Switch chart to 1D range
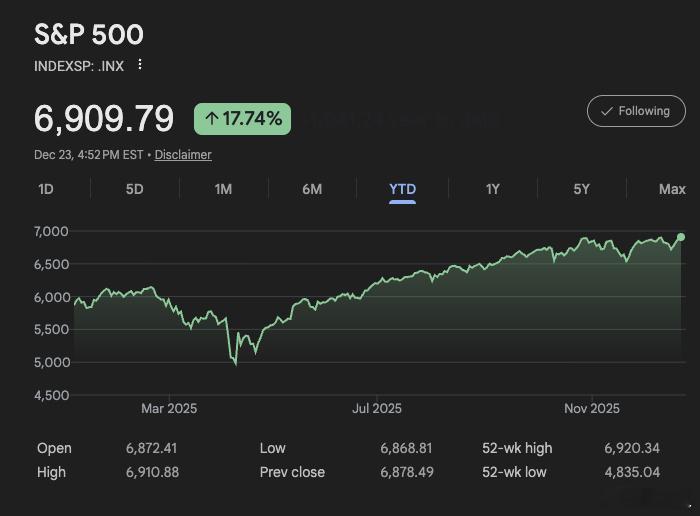The height and width of the screenshot is (516, 700). click(46, 189)
